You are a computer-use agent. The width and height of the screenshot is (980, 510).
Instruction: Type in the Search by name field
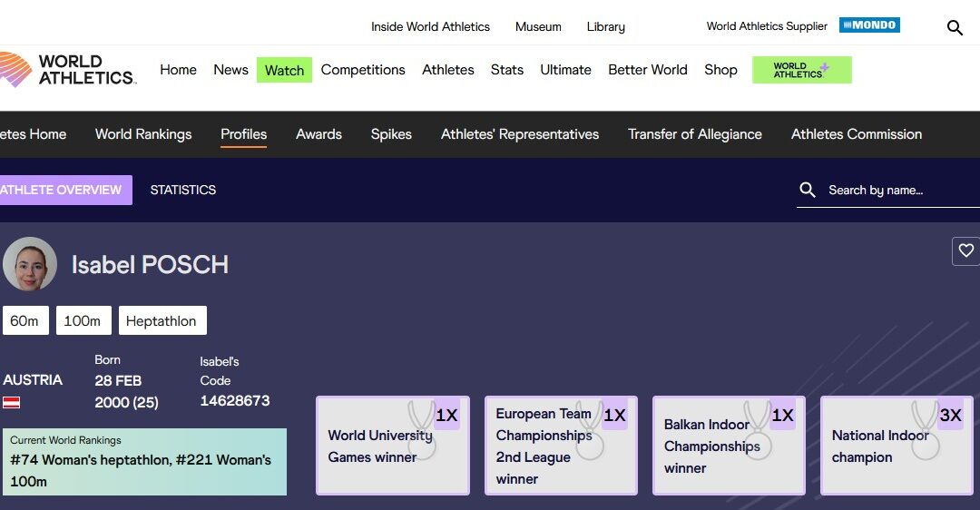point(898,191)
